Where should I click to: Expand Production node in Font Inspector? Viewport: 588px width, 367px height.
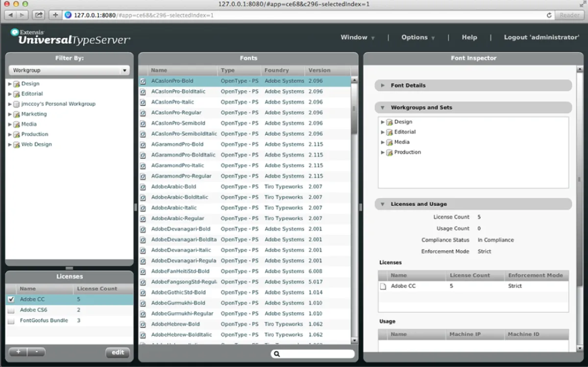click(x=383, y=153)
